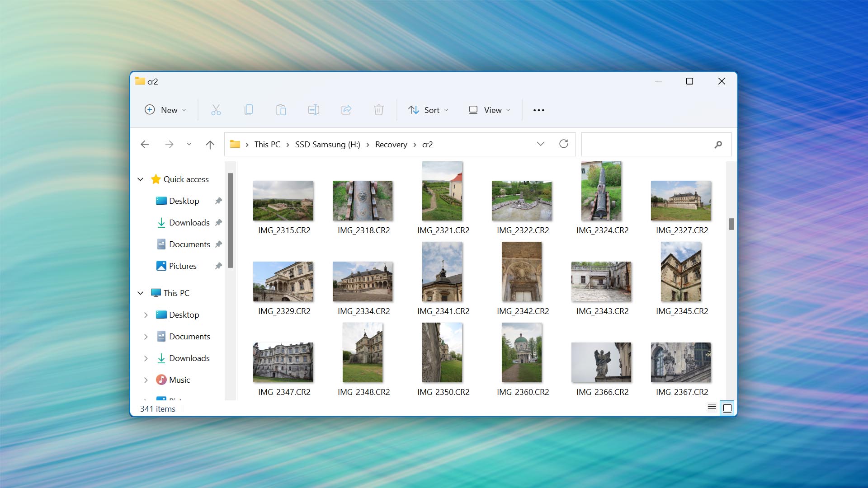Image resolution: width=868 pixels, height=488 pixels.
Task: Click the Rename icon in toolbar
Action: tap(313, 110)
